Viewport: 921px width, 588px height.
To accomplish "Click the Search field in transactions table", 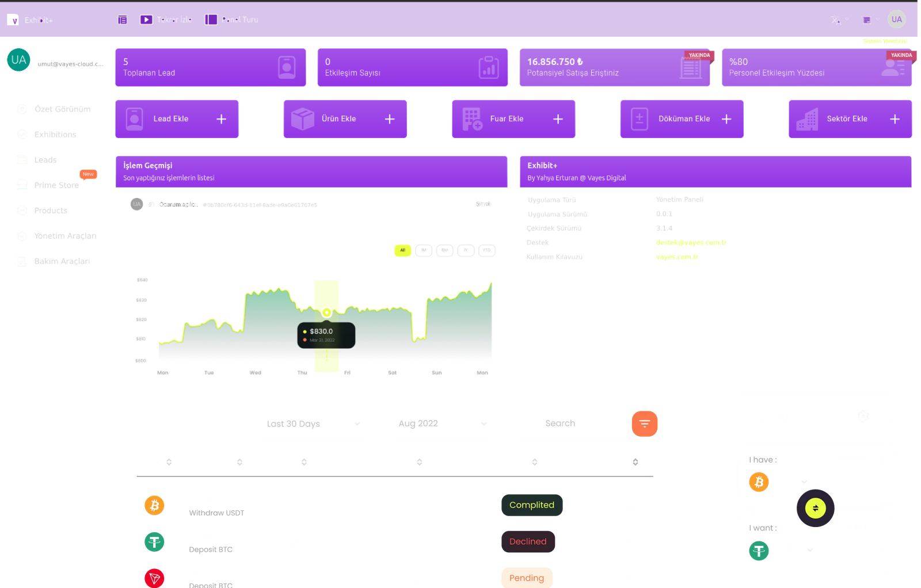I will coord(570,423).
